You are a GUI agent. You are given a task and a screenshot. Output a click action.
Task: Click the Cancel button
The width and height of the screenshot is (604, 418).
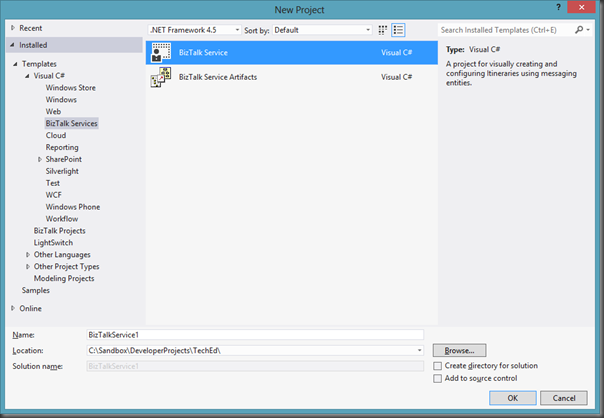pos(564,398)
